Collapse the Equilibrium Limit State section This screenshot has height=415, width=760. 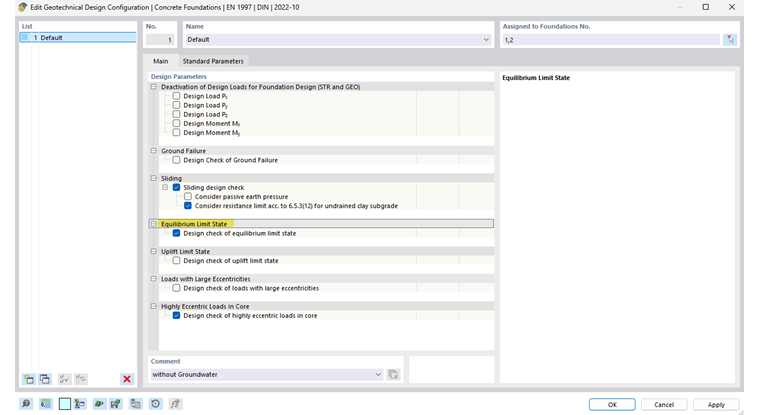(x=154, y=224)
